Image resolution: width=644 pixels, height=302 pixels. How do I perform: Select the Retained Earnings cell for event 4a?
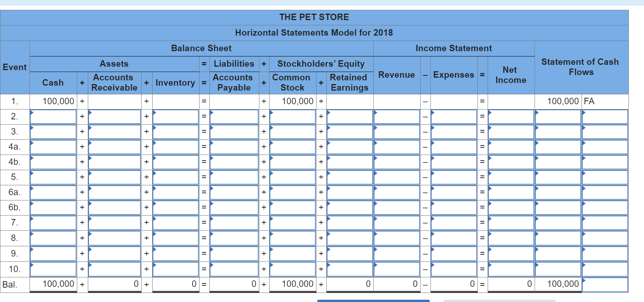tap(350, 147)
